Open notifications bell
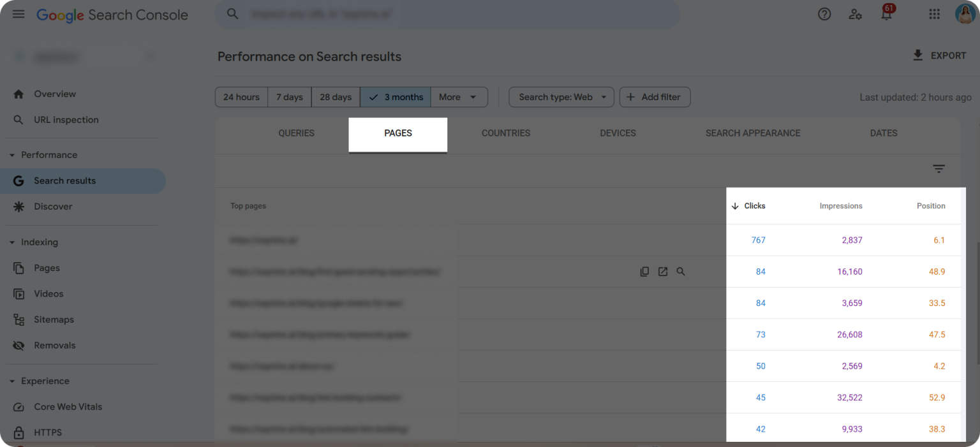The width and height of the screenshot is (980, 447). pos(886,14)
